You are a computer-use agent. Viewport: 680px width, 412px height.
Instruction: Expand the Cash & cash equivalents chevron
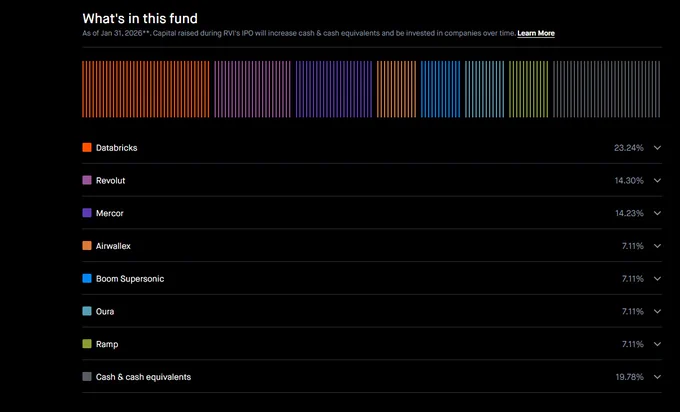pos(657,377)
